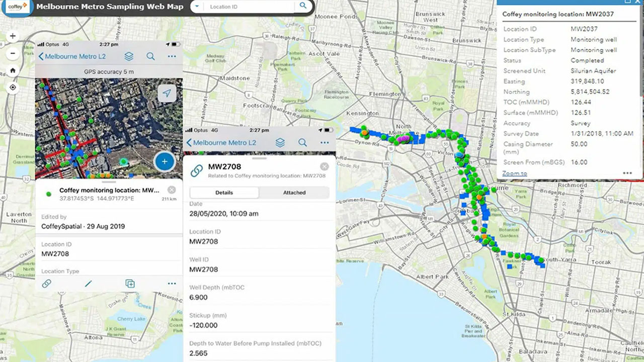Select the Details tab

point(224,193)
